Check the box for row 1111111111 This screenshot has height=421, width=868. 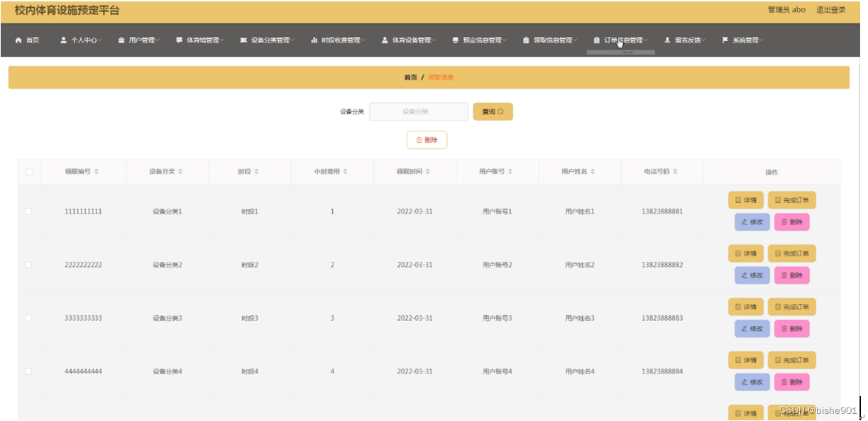click(x=29, y=212)
